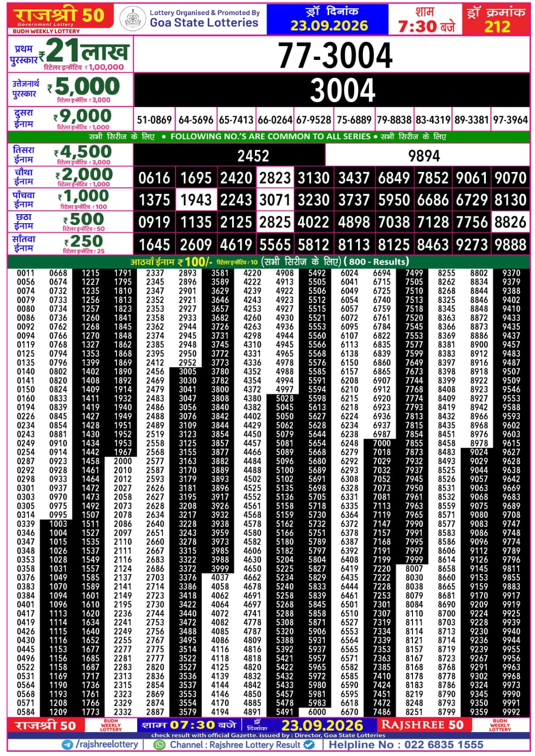535x756 pixels.
Task: Click the Goa government emblem logo
Action: pos(132,19)
